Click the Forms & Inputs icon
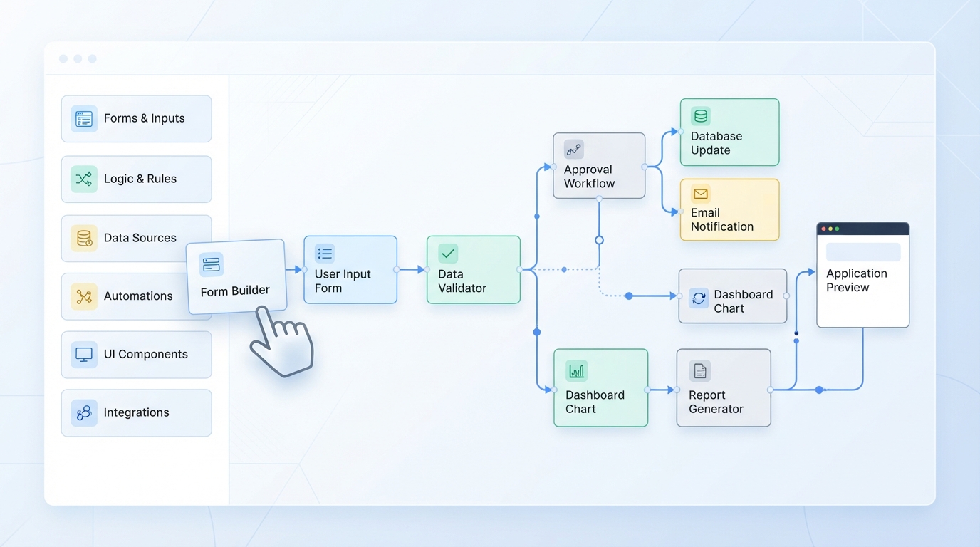 pyautogui.click(x=84, y=118)
